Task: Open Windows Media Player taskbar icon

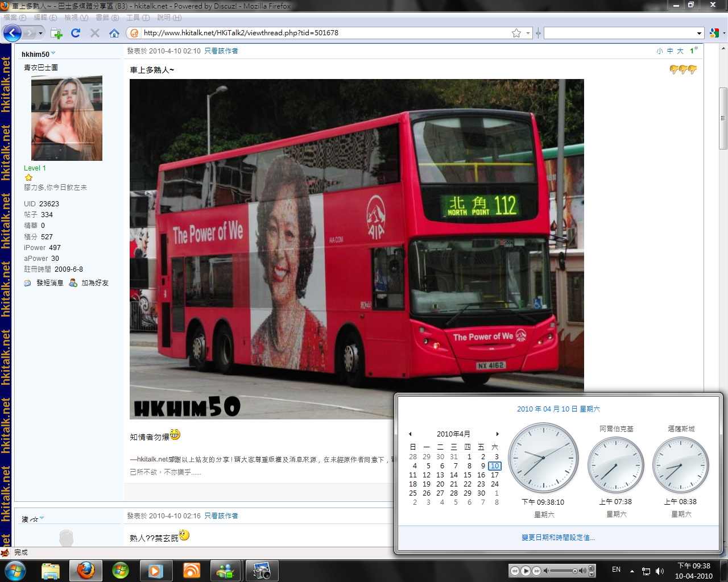Action: 156,571
